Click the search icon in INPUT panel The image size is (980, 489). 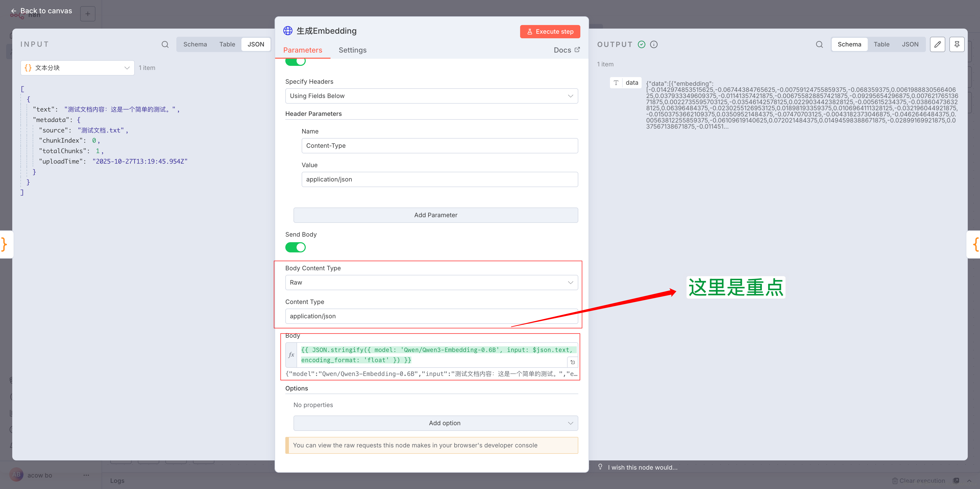[x=165, y=44]
